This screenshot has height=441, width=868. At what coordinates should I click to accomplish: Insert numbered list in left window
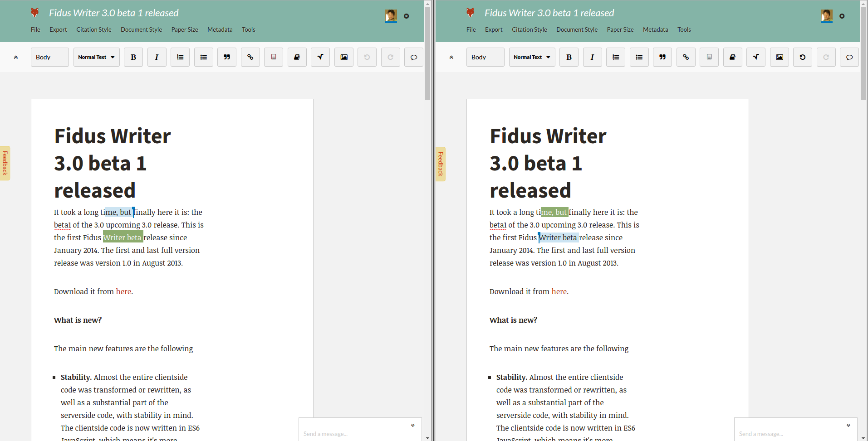click(x=180, y=57)
